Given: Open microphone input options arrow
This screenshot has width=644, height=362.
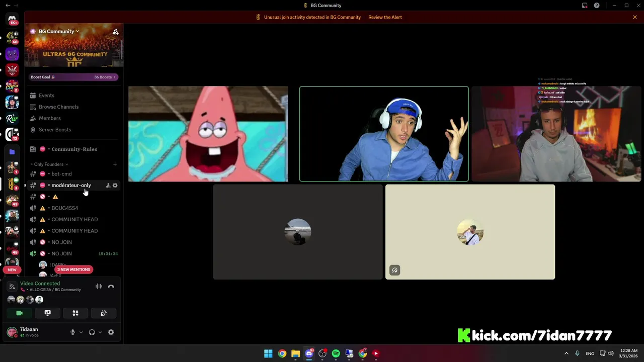Looking at the screenshot, I should point(81,332).
